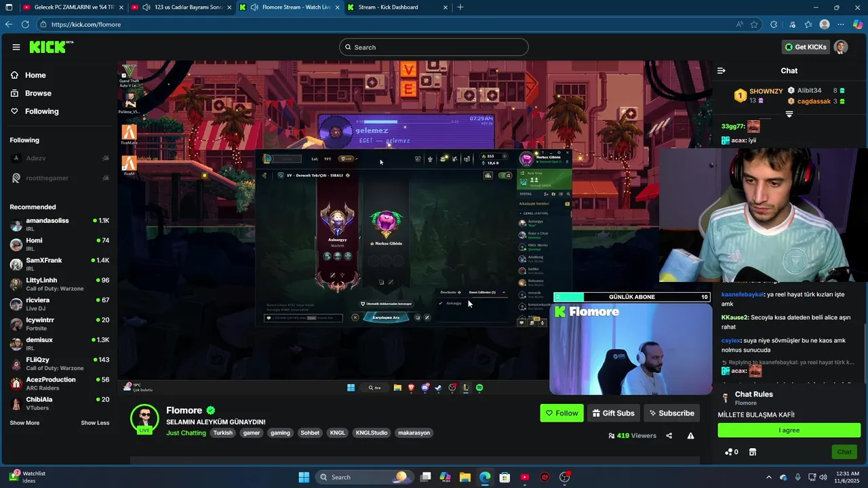Image resolution: width=868 pixels, height=488 pixels.
Task: Click the channel points balance icon
Action: click(x=731, y=452)
